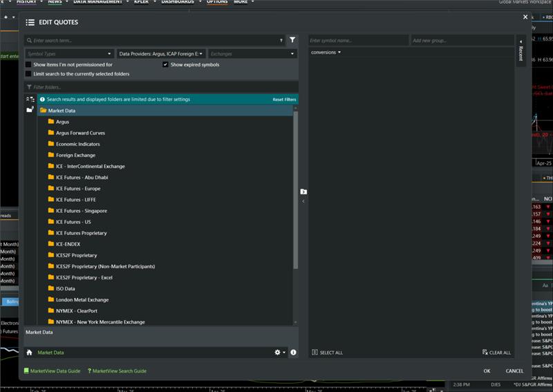Viewport: 553px width, 392px height.
Task: Select ICE Futures Proprietary folder
Action: [81, 233]
